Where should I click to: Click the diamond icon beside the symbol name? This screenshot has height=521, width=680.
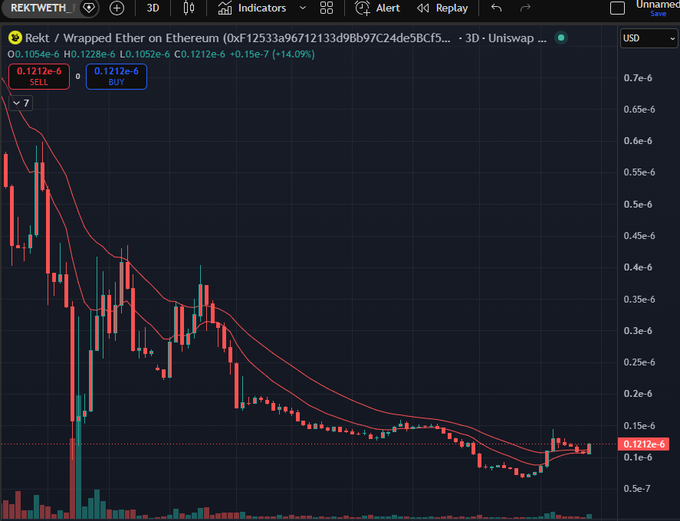coord(89,8)
